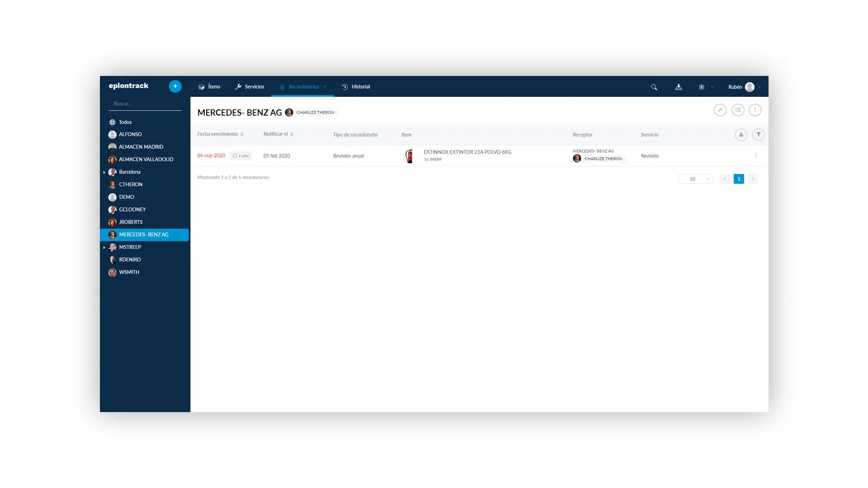Viewport: 868px width, 488px height.
Task: Expand the Barcelona tree node arrow
Action: point(104,172)
